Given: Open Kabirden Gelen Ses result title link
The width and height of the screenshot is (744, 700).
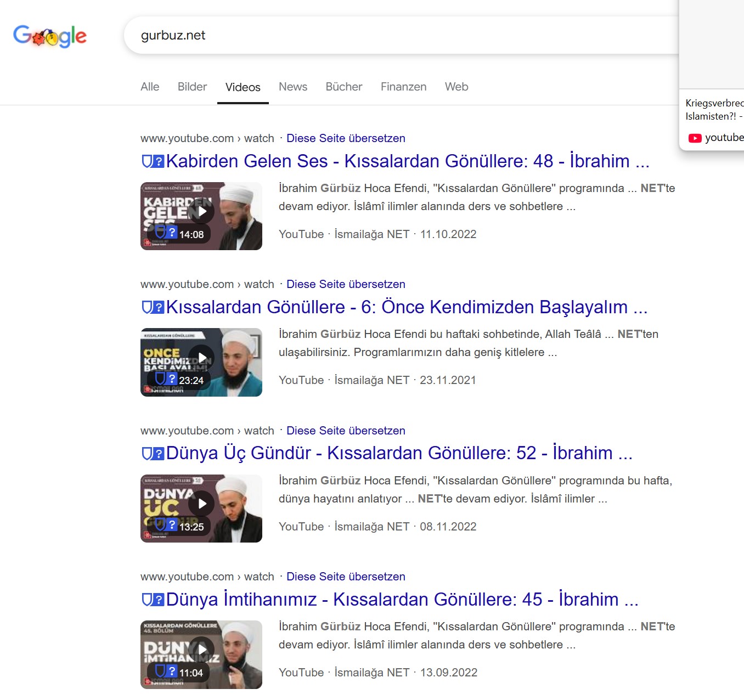Looking at the screenshot, I should [x=408, y=161].
